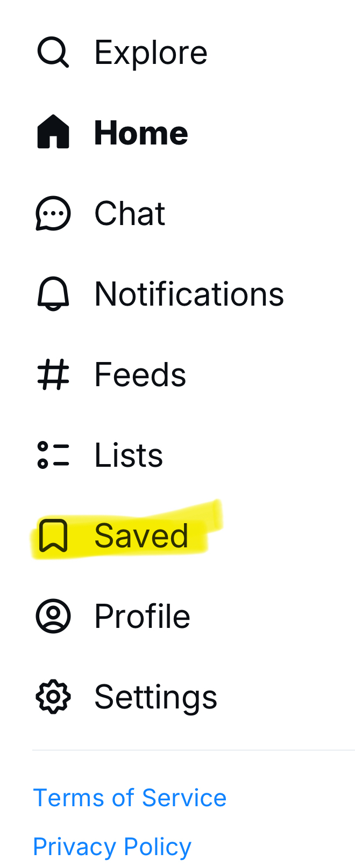Image resolution: width=355 pixels, height=868 pixels.
Task: Open the Terms of Service link
Action: [x=130, y=798]
